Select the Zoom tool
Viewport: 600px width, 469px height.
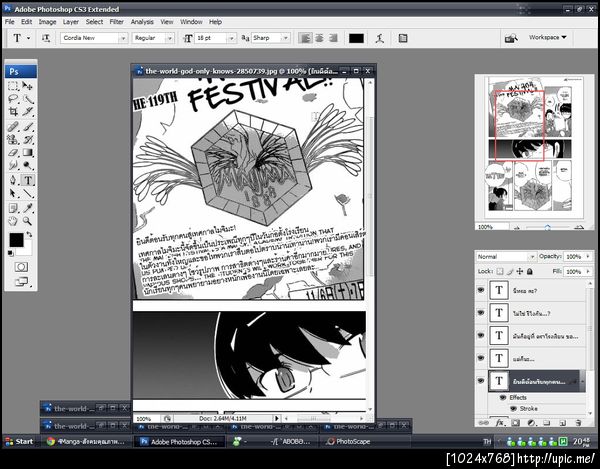pos(28,221)
